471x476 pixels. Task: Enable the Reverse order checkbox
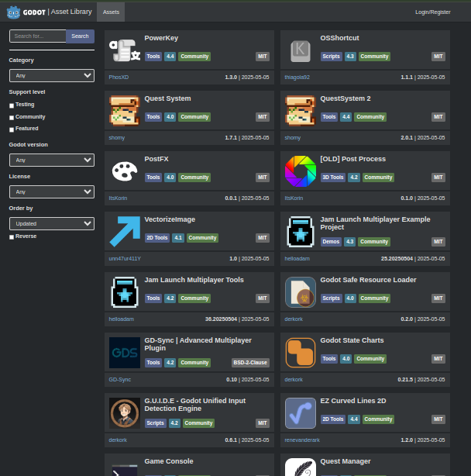(12, 237)
